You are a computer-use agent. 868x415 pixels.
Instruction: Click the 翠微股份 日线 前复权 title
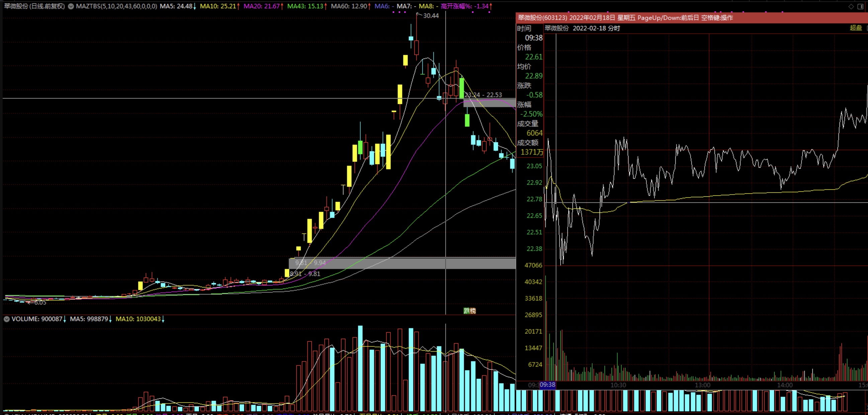tap(34, 6)
